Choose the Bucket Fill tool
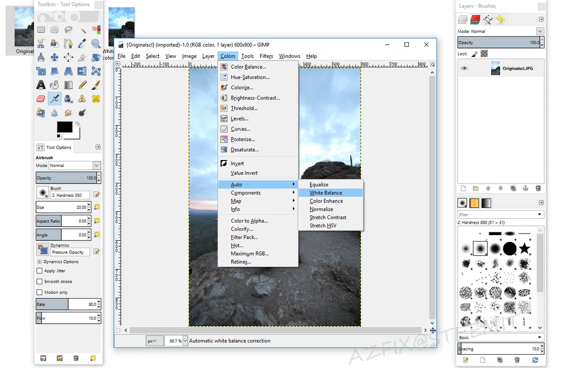The width and height of the screenshot is (588, 368). click(55, 85)
